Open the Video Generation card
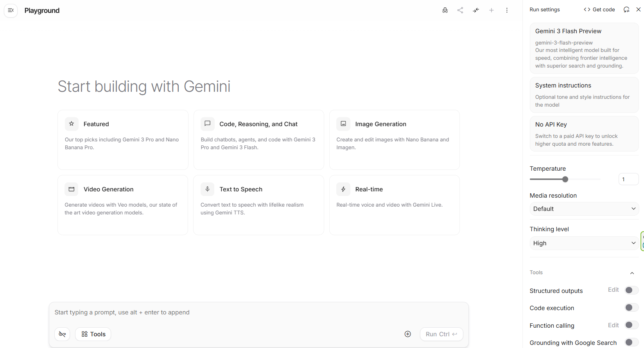This screenshot has width=644, height=348. [x=123, y=205]
